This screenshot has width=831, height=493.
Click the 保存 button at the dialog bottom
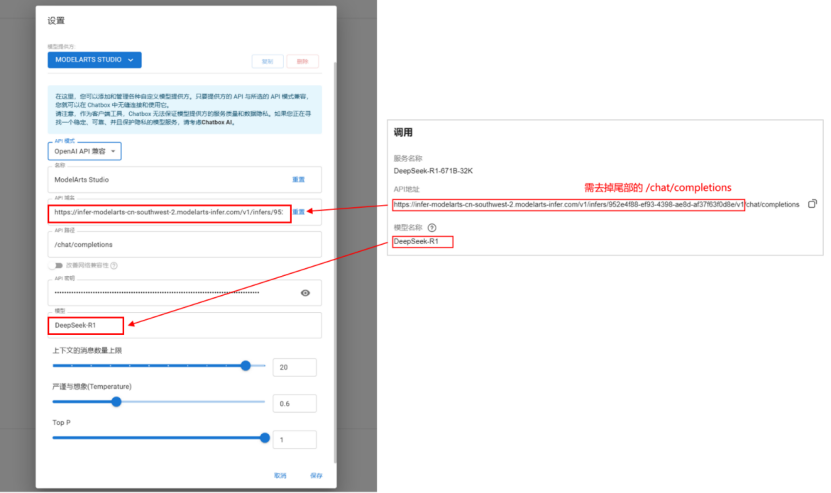click(316, 476)
